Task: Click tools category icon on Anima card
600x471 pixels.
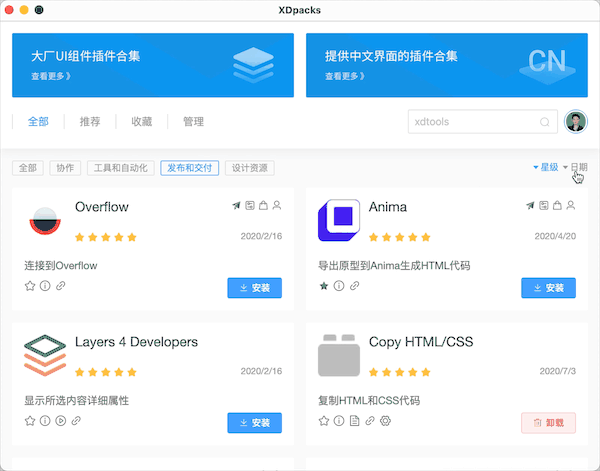Action: pos(544,205)
